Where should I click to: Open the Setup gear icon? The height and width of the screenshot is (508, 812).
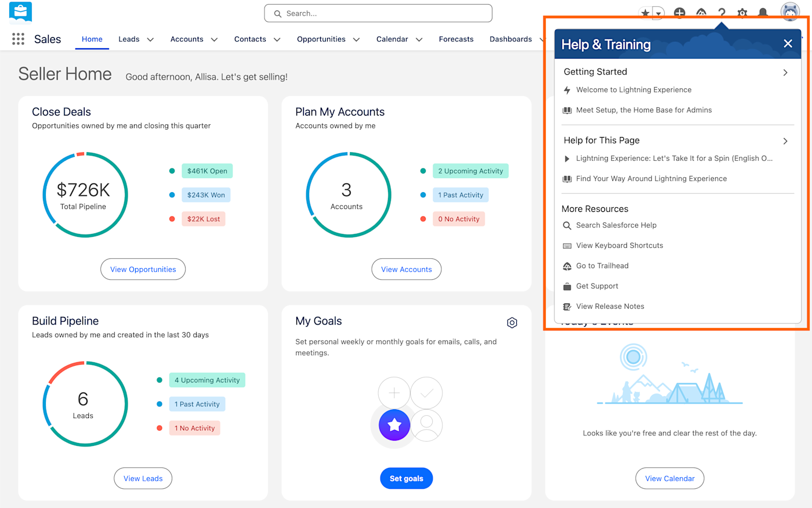pos(742,13)
